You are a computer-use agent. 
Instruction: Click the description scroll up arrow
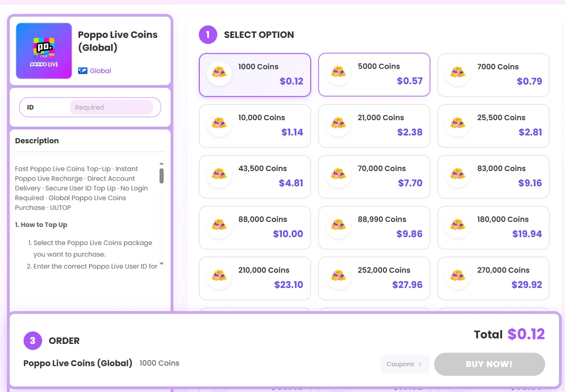[x=161, y=164]
